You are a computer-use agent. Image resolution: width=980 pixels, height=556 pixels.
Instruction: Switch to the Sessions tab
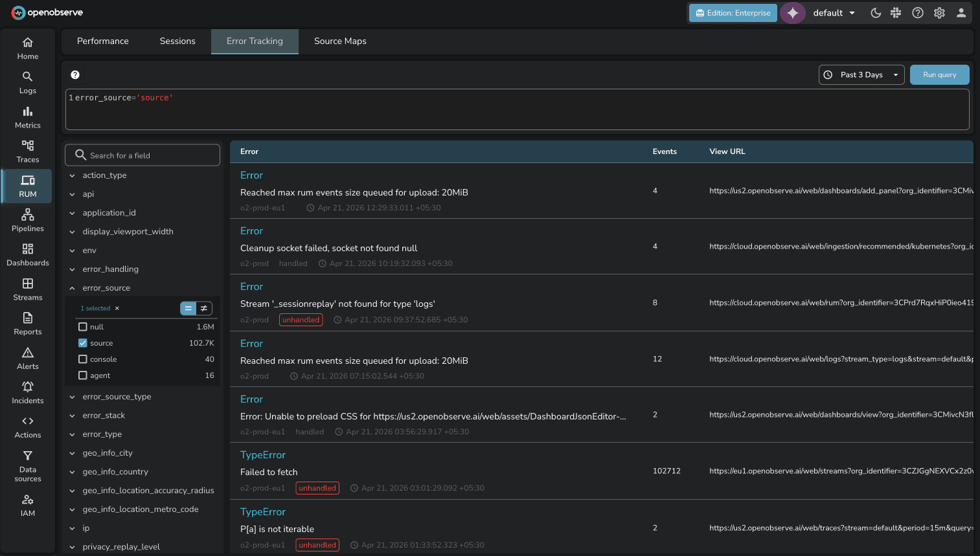click(x=177, y=41)
